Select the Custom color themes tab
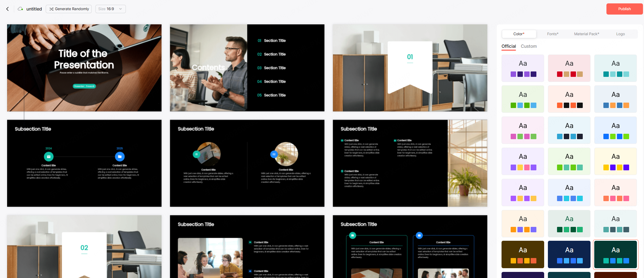The height and width of the screenshot is (278, 644). pyautogui.click(x=529, y=46)
